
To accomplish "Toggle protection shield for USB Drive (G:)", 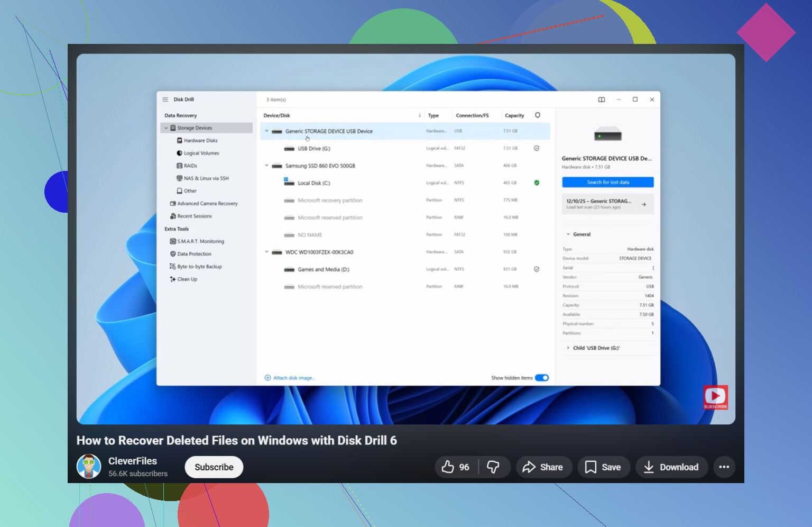I will pyautogui.click(x=537, y=149).
